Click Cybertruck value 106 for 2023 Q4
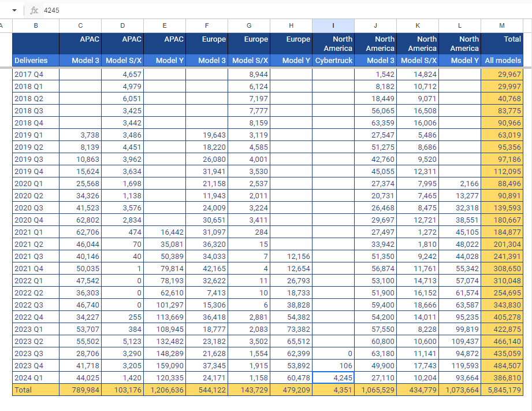Viewport: 532px width, 411px height. click(333, 366)
